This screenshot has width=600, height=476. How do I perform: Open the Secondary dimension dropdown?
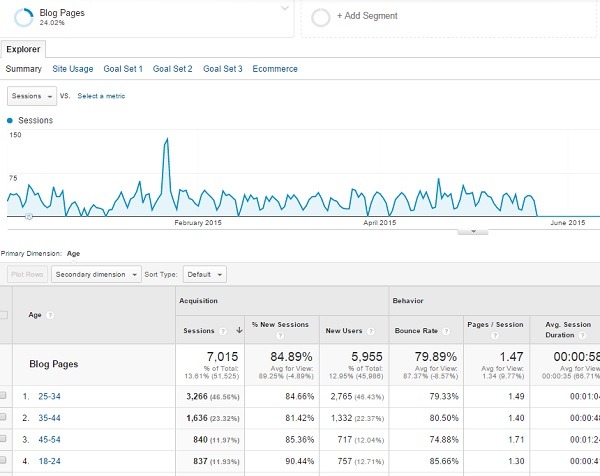pos(96,274)
